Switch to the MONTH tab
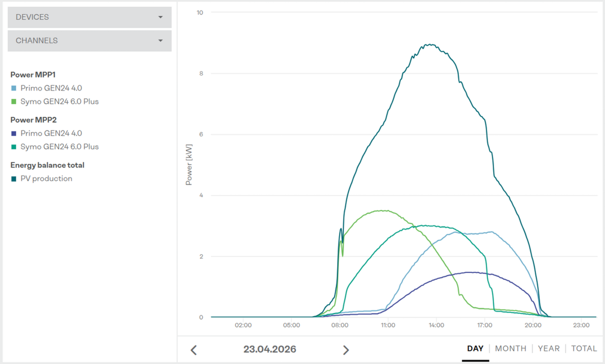Viewport: 605px width, 364px height. click(510, 348)
